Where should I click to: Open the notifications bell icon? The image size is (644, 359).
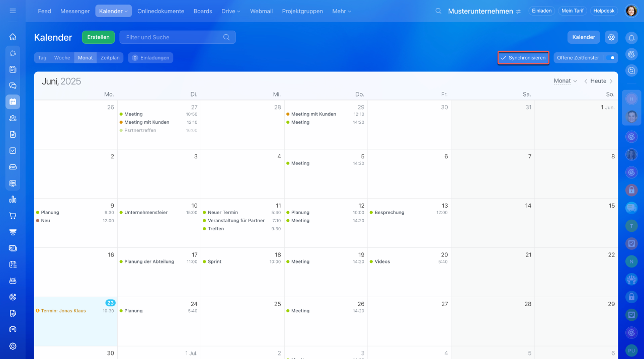pos(631,37)
